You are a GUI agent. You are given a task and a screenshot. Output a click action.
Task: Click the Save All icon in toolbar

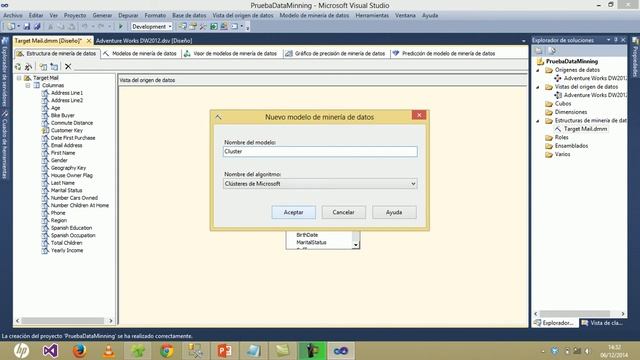(x=37, y=27)
